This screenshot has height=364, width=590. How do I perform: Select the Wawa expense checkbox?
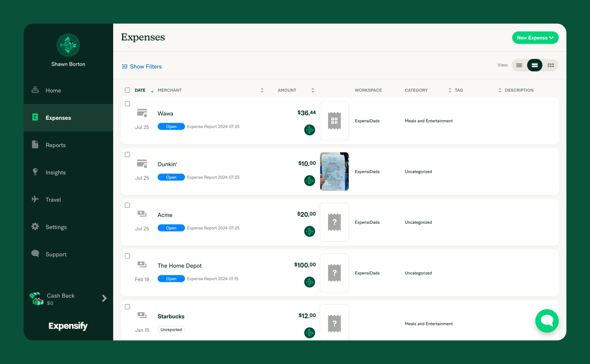click(x=127, y=104)
